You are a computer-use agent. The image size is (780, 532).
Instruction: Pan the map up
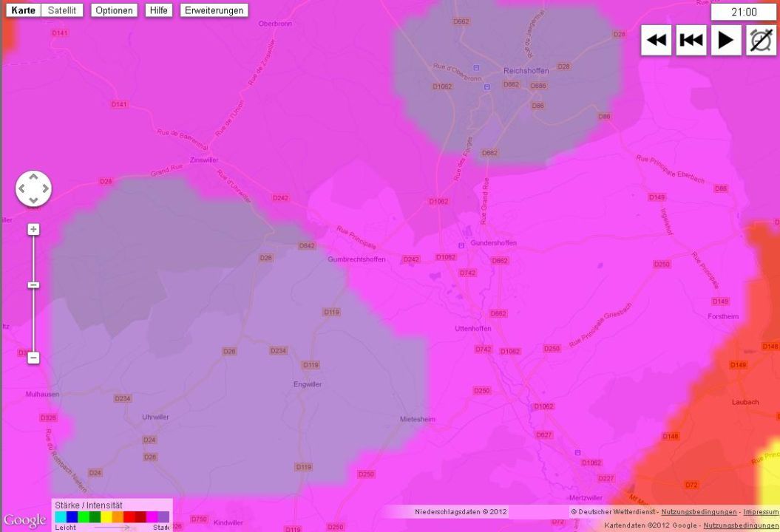click(33, 177)
